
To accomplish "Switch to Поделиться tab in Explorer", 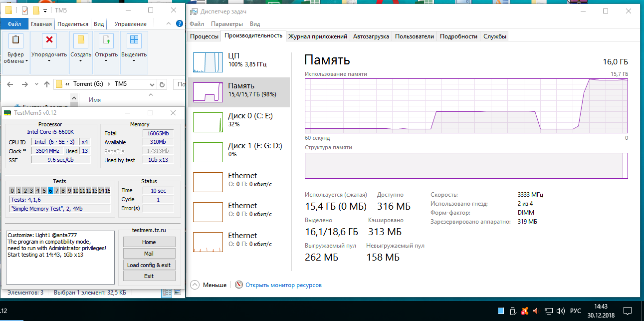I will [72, 23].
